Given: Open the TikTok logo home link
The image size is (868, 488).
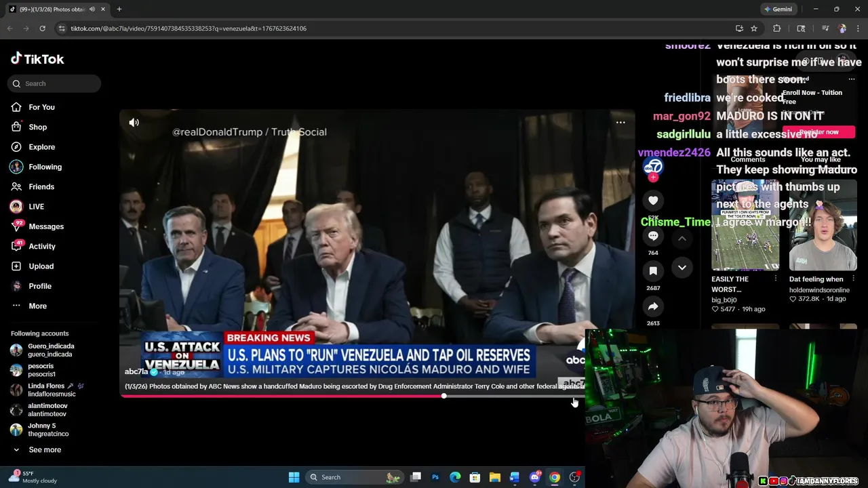Looking at the screenshot, I should [37, 59].
